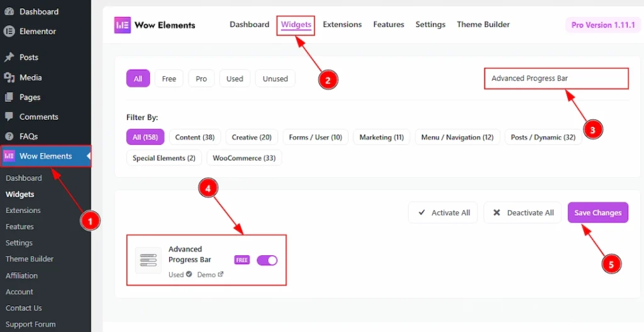The image size is (644, 332).
Task: Show only Used widgets
Action: pyautogui.click(x=235, y=79)
